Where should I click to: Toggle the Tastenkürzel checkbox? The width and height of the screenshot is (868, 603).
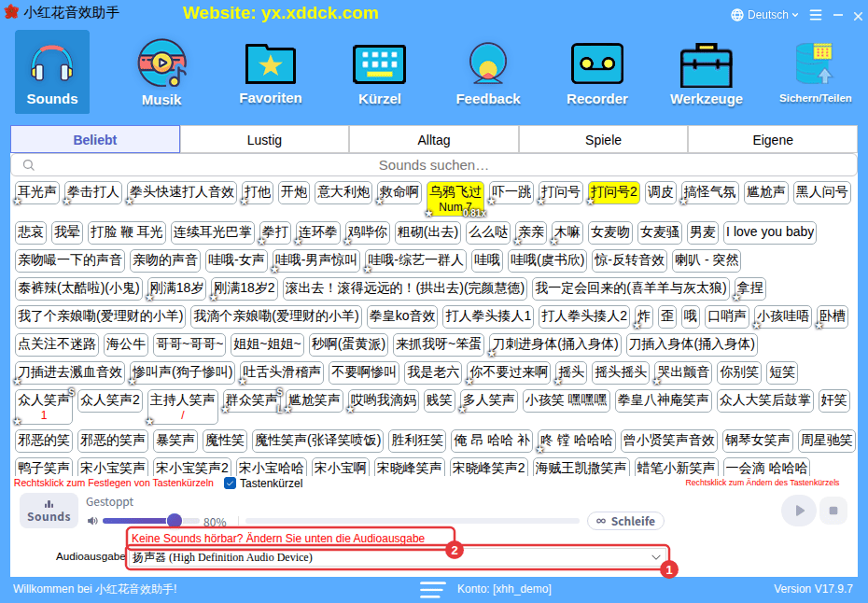(230, 484)
